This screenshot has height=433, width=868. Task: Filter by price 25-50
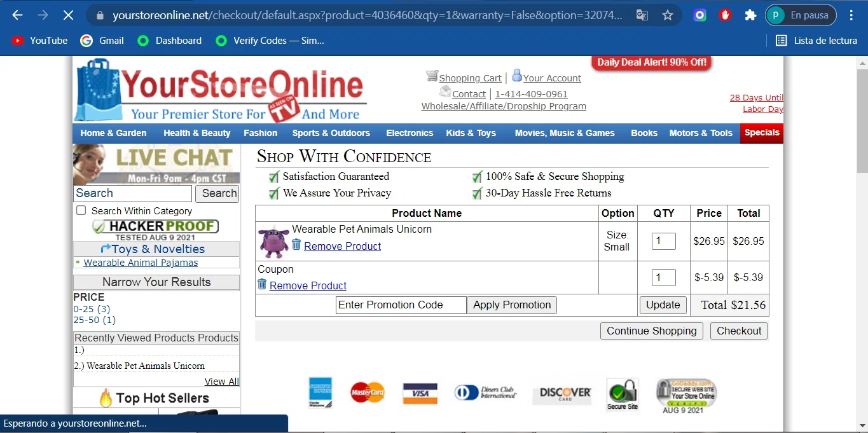[95, 320]
